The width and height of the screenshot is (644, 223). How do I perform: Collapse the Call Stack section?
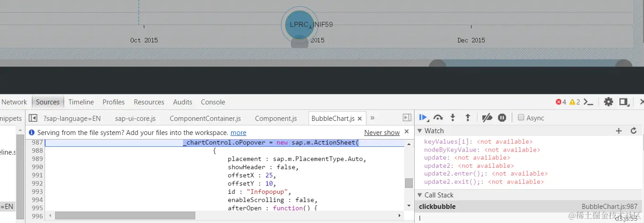(x=420, y=195)
